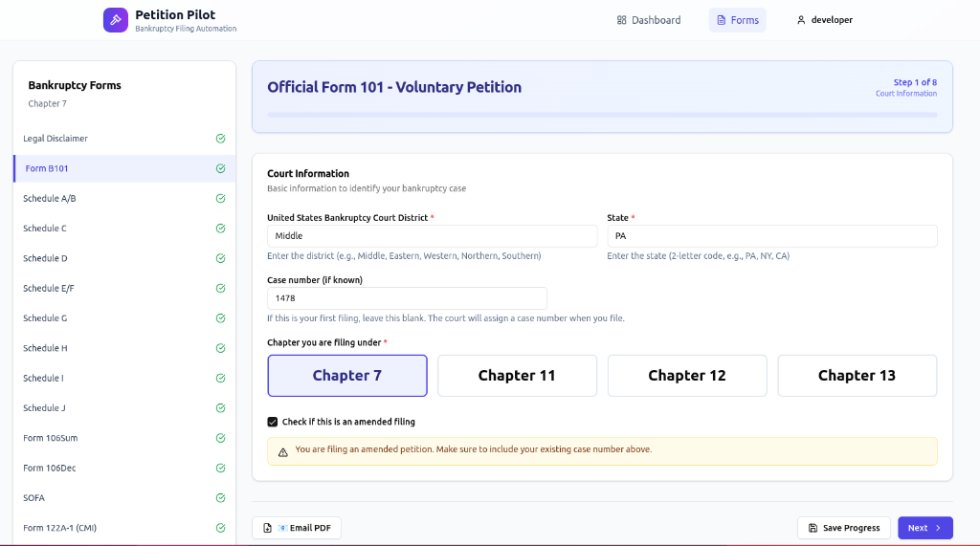Click the check icon beside Schedule E/F

pyautogui.click(x=221, y=289)
